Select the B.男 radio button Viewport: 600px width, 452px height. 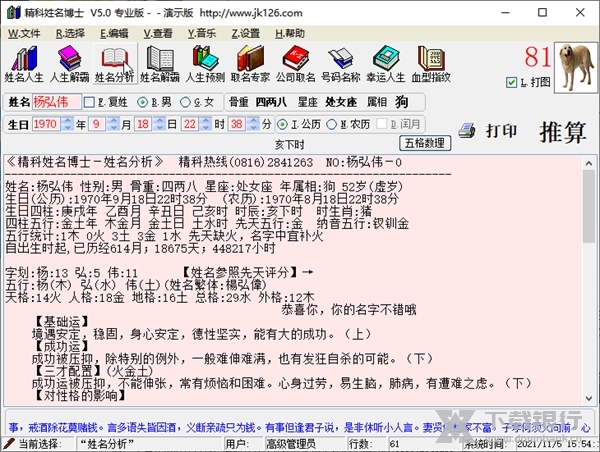[x=142, y=102]
